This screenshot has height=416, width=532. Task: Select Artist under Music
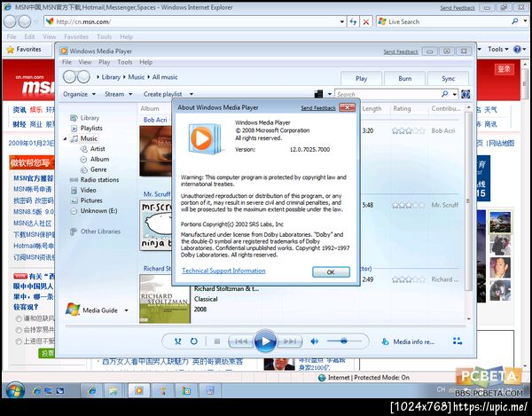pyautogui.click(x=98, y=149)
